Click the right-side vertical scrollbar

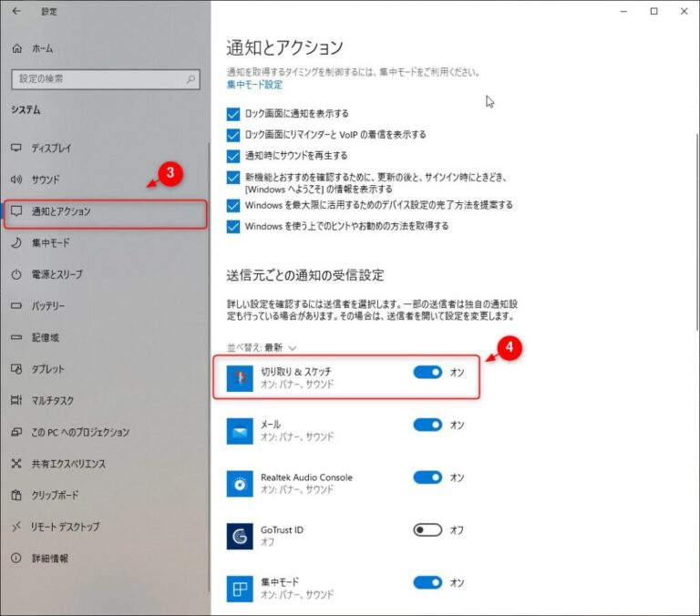[x=696, y=232]
